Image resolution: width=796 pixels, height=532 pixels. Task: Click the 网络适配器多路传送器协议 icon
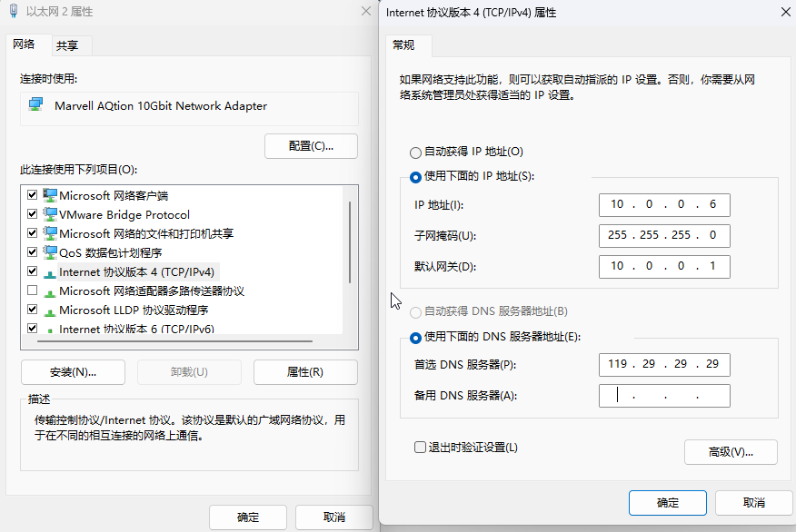(x=50, y=293)
